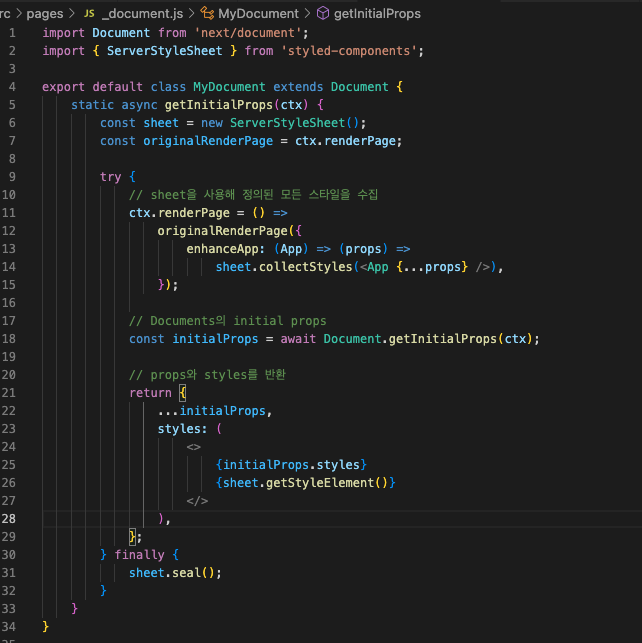Click the styles: property on line 23
642x643 pixels.
pos(182,429)
